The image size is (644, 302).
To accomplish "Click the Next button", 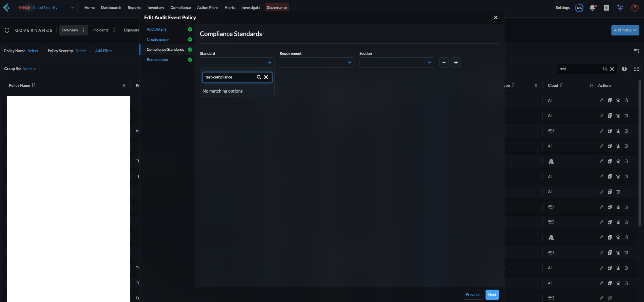I will click(x=492, y=295).
